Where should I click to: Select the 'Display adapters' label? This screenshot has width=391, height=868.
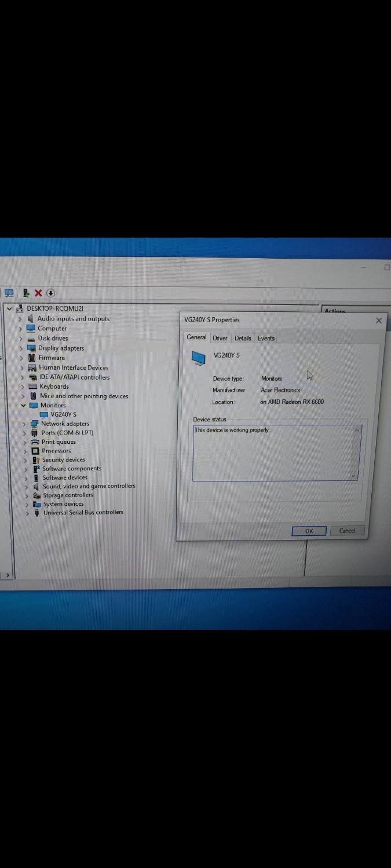61,348
